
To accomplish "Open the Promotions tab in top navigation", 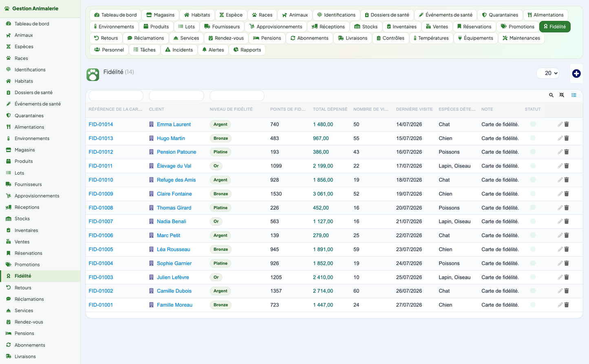I will point(517,26).
